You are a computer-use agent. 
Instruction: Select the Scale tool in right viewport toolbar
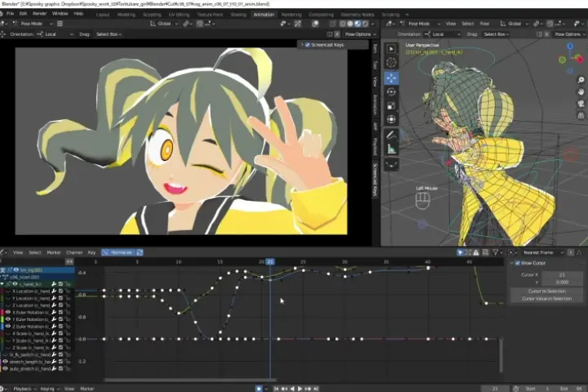click(391, 106)
